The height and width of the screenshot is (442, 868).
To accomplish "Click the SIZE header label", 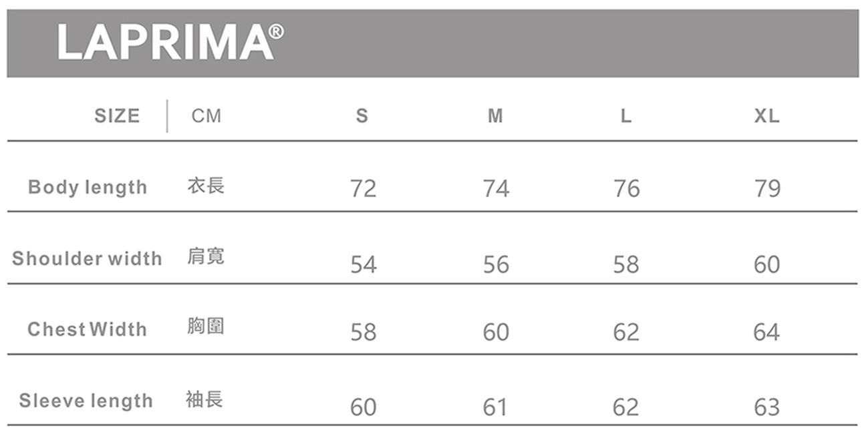I will pos(117,116).
